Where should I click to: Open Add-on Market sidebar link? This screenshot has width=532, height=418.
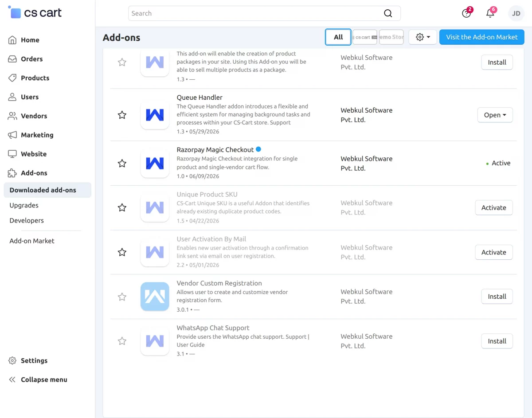click(x=32, y=241)
